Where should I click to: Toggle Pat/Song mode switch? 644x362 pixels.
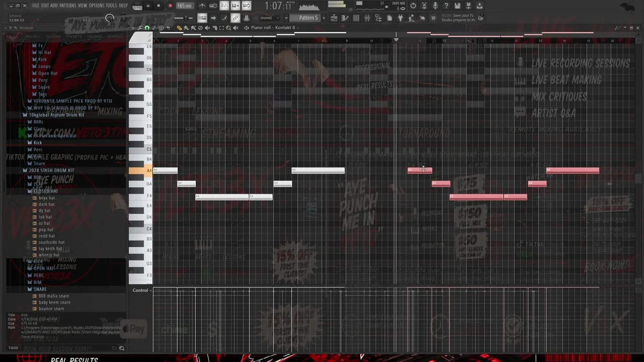(137, 6)
